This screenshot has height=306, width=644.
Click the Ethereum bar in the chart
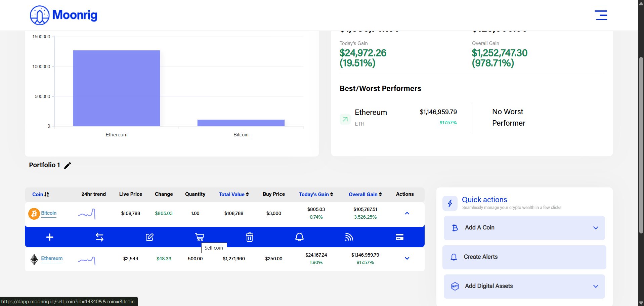pos(117,88)
